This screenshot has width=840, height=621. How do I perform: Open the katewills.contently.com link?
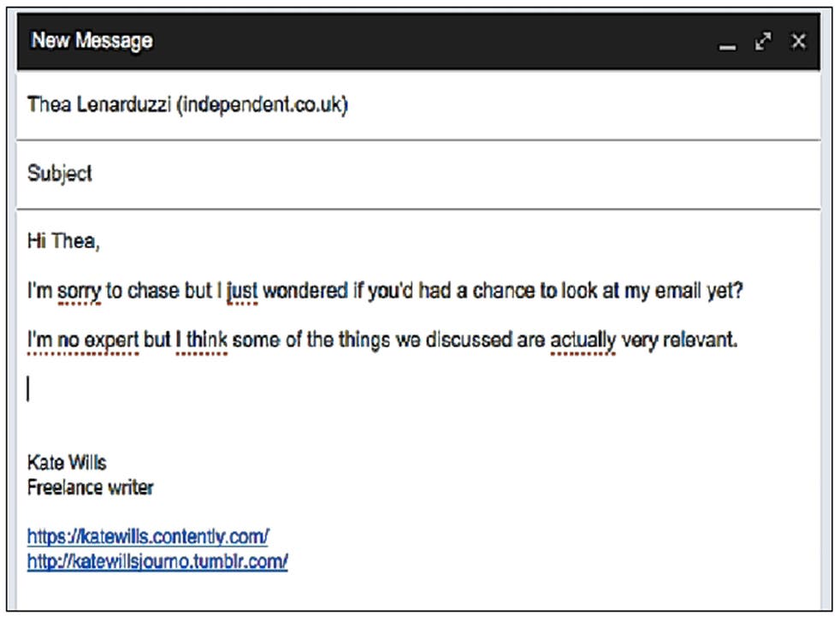pos(148,535)
